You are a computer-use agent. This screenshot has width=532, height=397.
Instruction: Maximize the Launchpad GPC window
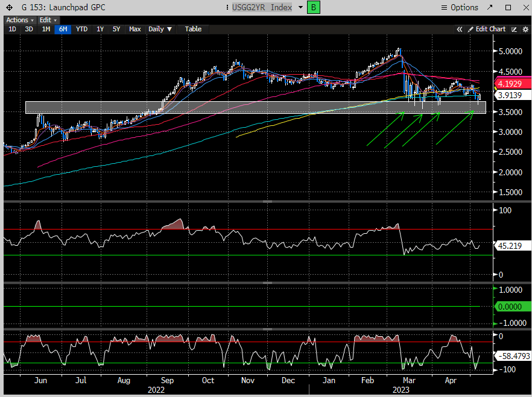coord(508,8)
